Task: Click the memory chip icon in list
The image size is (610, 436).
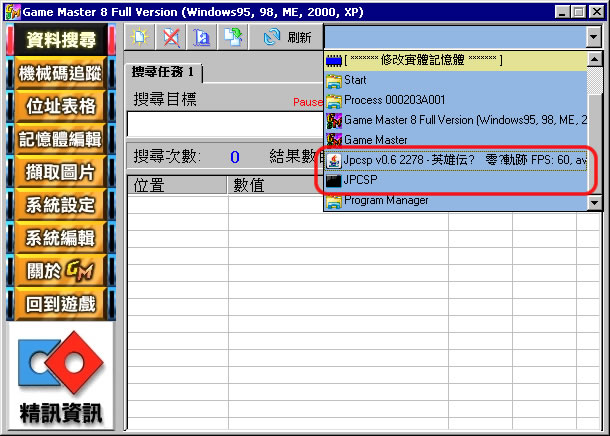Action: click(x=333, y=61)
